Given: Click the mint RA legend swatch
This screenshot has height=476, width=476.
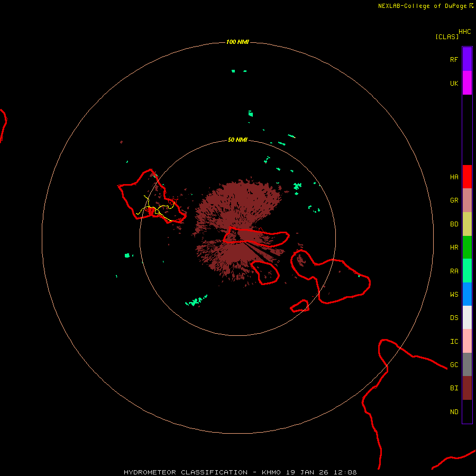Looking at the screenshot, I should [467, 271].
